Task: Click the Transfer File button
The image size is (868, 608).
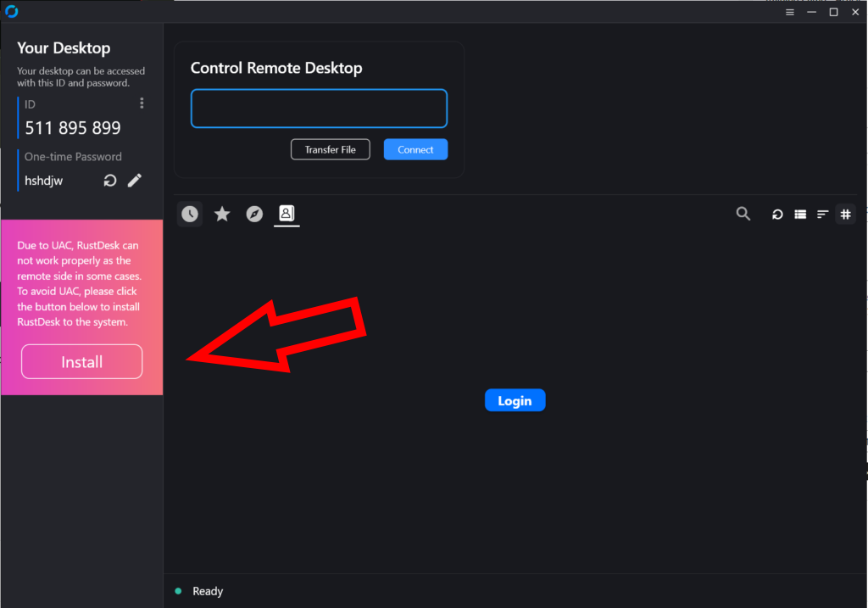Action: (x=331, y=149)
